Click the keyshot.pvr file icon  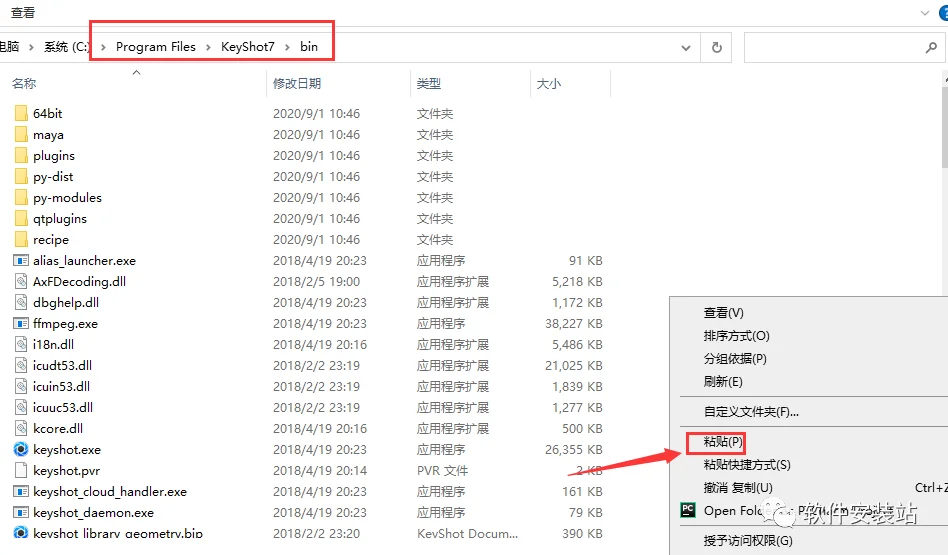tap(21, 470)
